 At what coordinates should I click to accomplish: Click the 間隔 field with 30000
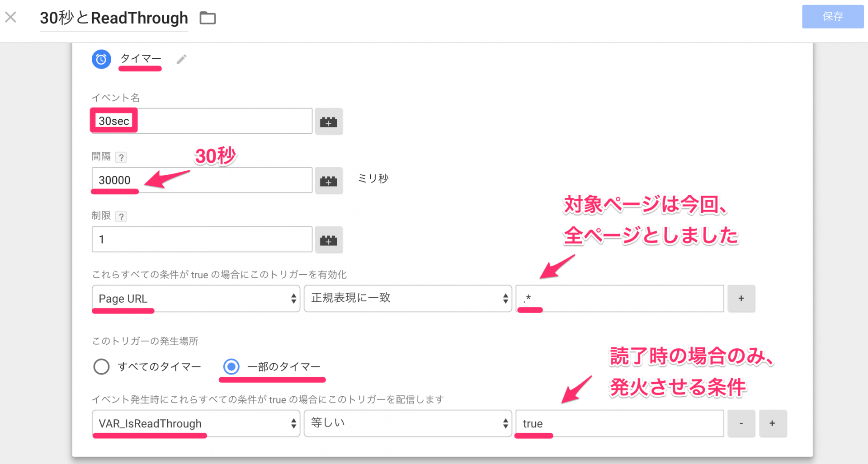[202, 180]
